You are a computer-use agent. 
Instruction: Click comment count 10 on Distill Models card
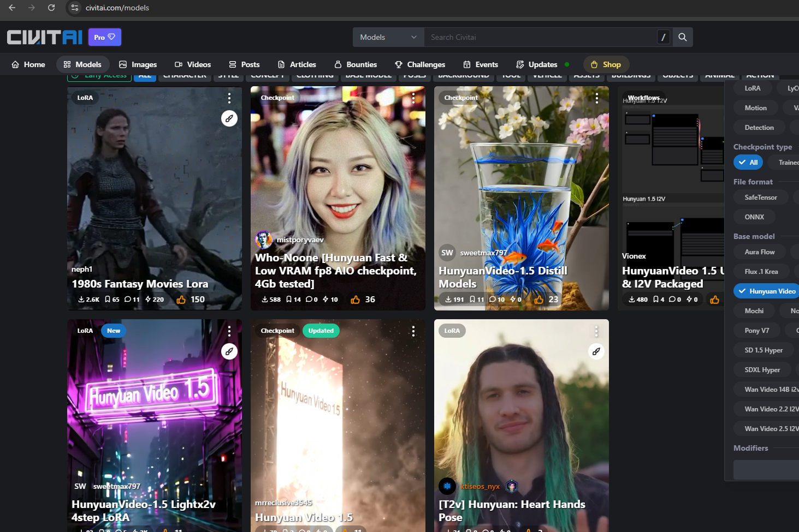point(497,300)
